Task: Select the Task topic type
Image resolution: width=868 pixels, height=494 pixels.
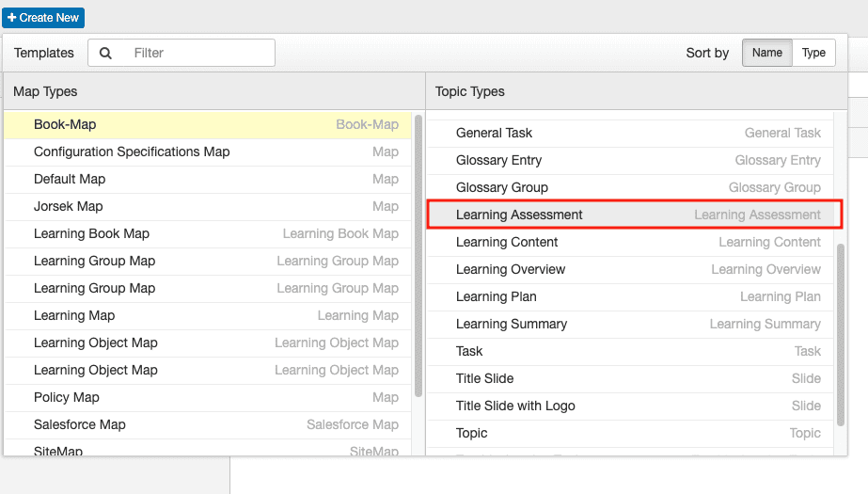Action: tap(630, 351)
